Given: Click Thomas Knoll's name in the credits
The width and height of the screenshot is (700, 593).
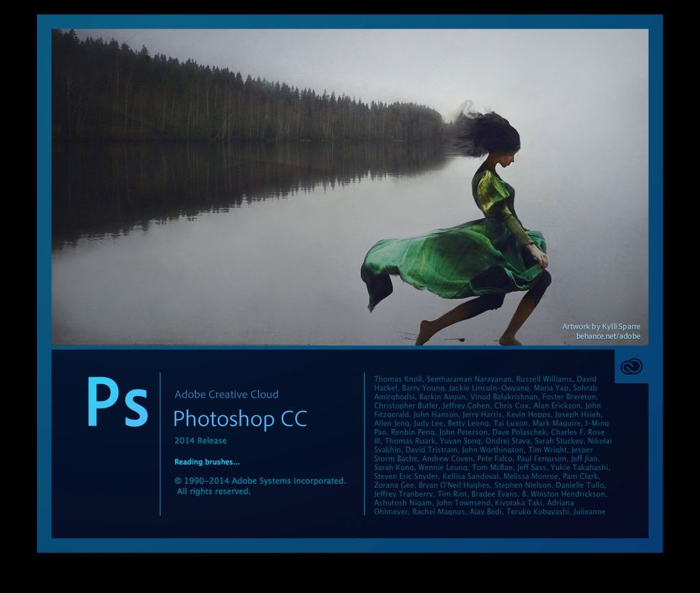Looking at the screenshot, I should click(x=401, y=378).
